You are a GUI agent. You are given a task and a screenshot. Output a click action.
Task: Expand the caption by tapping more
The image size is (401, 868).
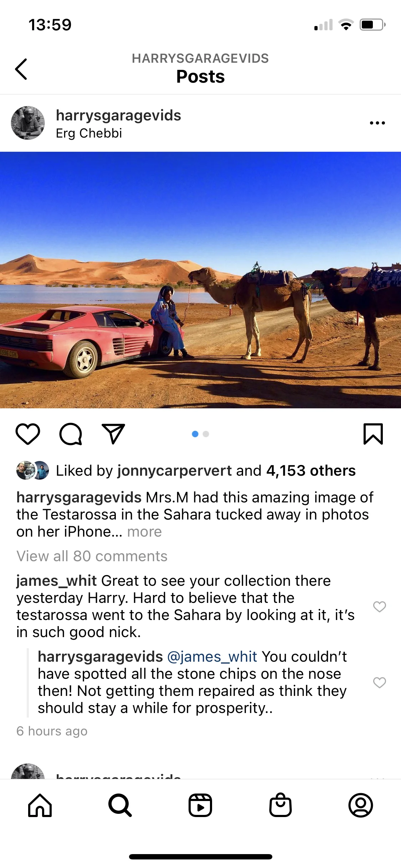click(x=144, y=532)
